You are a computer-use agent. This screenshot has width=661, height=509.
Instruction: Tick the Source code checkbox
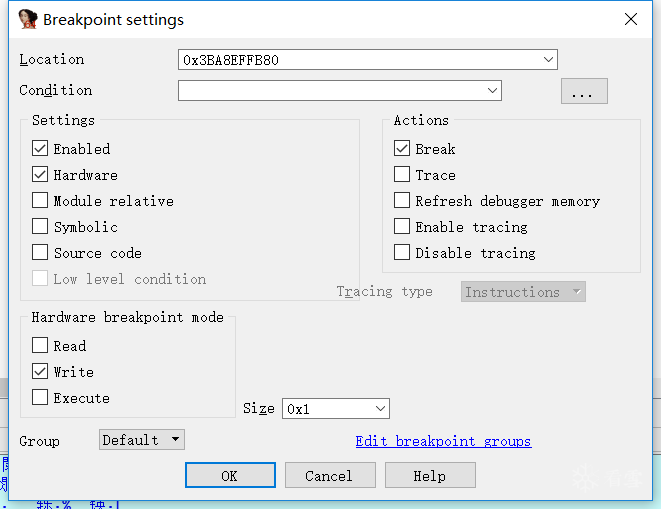[40, 253]
